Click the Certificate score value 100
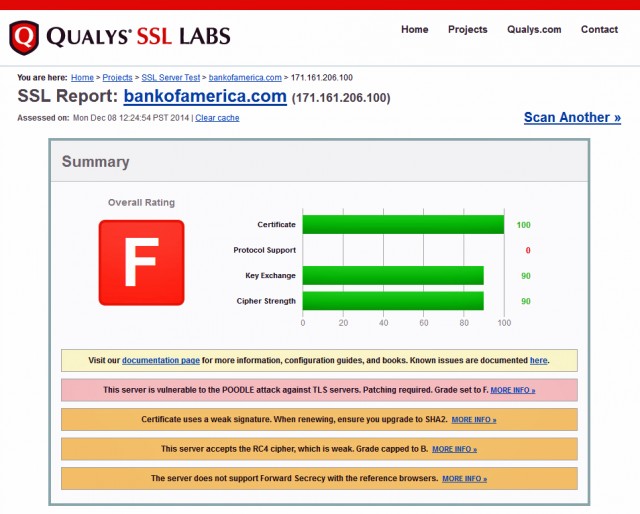Screen dimensions: 640x514 coord(524,225)
